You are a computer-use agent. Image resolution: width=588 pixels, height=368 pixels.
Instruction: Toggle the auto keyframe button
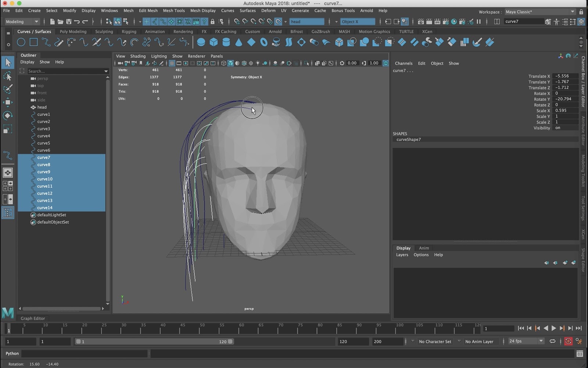point(568,342)
